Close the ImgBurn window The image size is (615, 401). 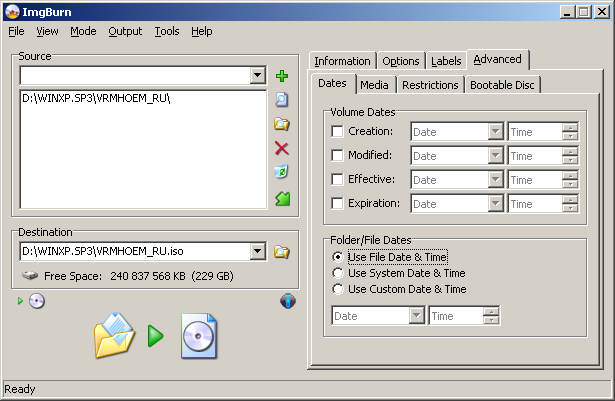click(601, 12)
